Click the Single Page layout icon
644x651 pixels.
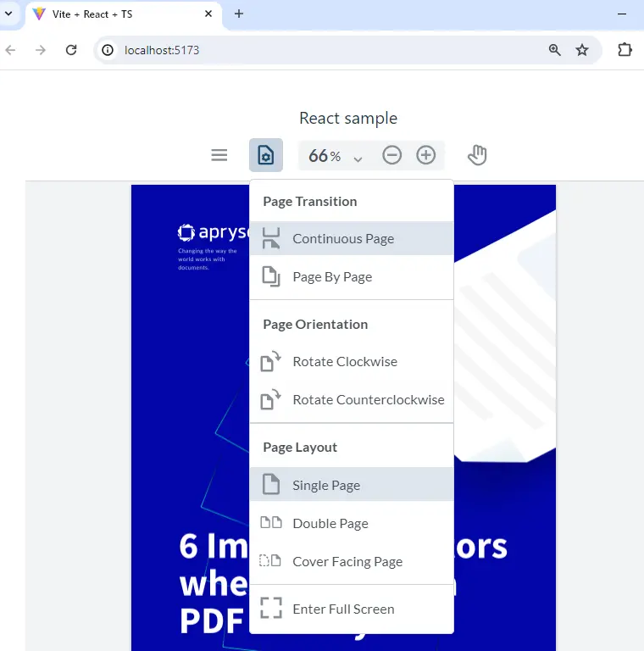pos(271,484)
